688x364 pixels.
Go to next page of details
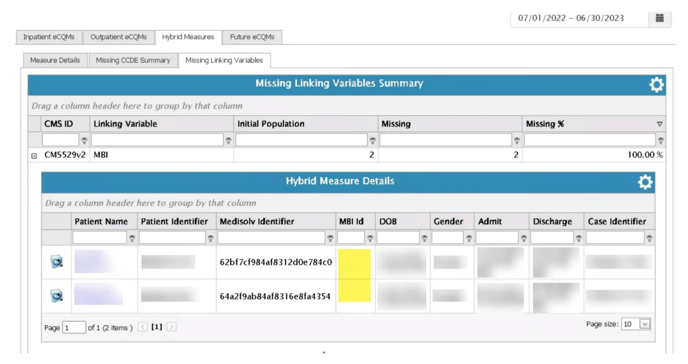coord(172,327)
